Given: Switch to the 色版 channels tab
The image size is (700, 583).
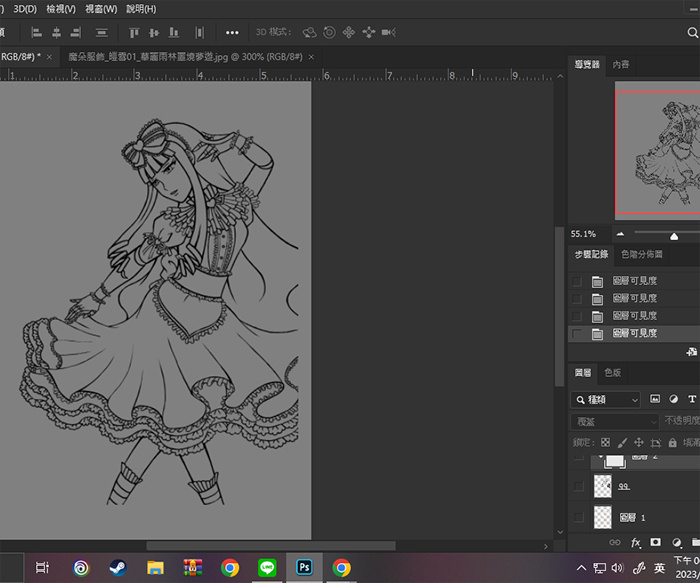Looking at the screenshot, I should tap(612, 373).
